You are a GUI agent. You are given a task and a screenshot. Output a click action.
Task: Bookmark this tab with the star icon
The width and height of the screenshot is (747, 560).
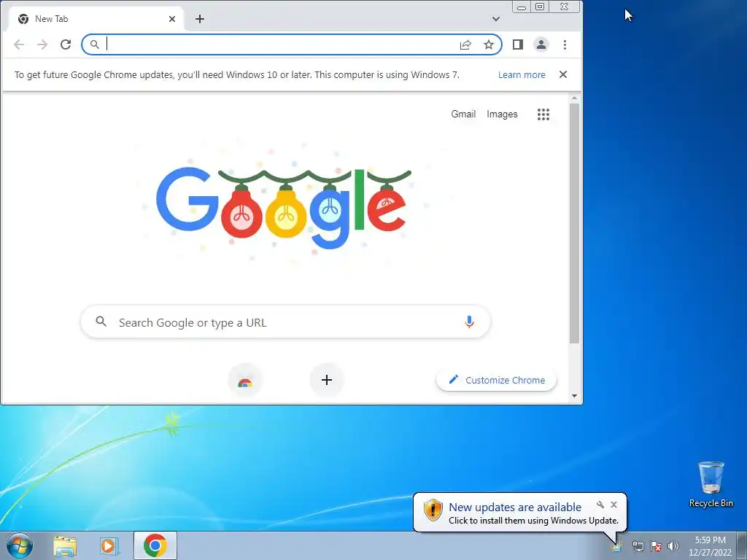tap(489, 44)
